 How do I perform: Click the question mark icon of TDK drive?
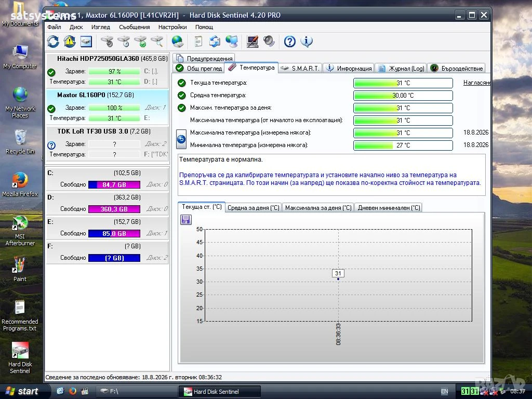coord(51,145)
